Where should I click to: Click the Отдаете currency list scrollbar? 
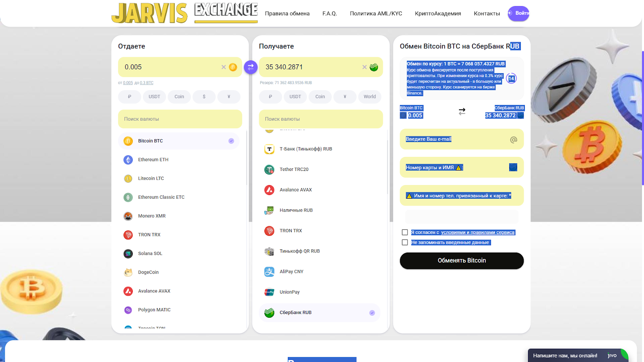(246, 158)
